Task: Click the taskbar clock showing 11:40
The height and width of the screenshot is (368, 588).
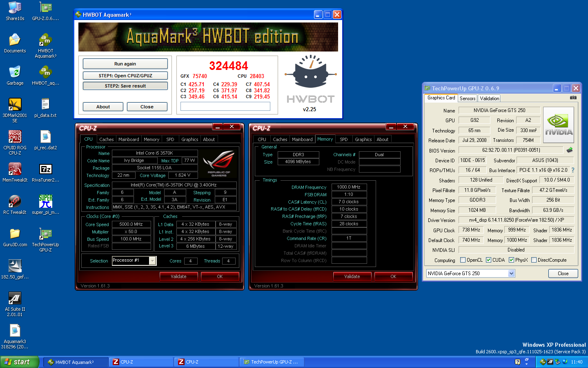Action: point(577,362)
